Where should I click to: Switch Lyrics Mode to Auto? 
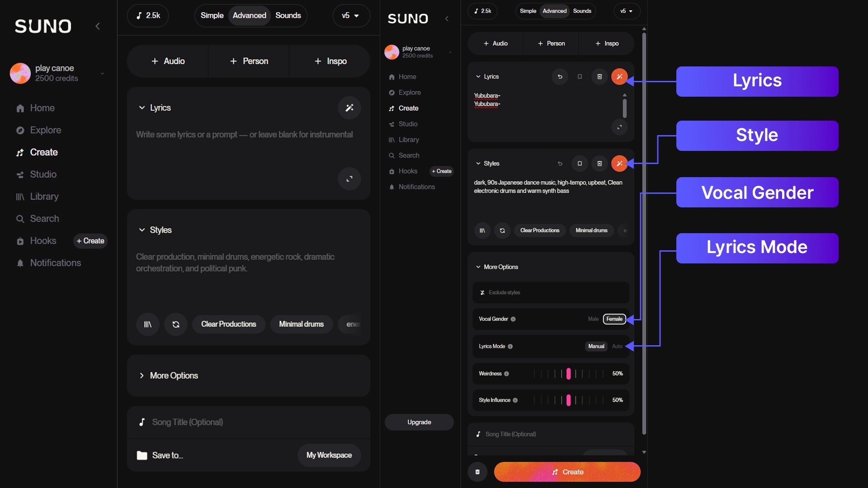click(617, 346)
